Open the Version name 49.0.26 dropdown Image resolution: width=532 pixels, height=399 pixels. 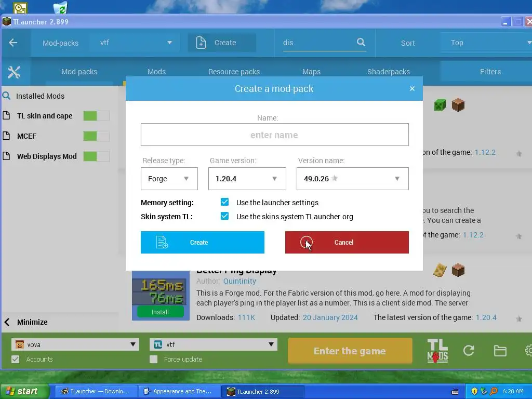point(353,179)
